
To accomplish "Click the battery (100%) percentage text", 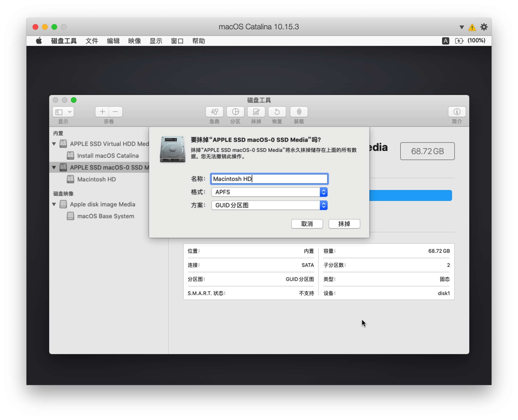I will [476, 40].
